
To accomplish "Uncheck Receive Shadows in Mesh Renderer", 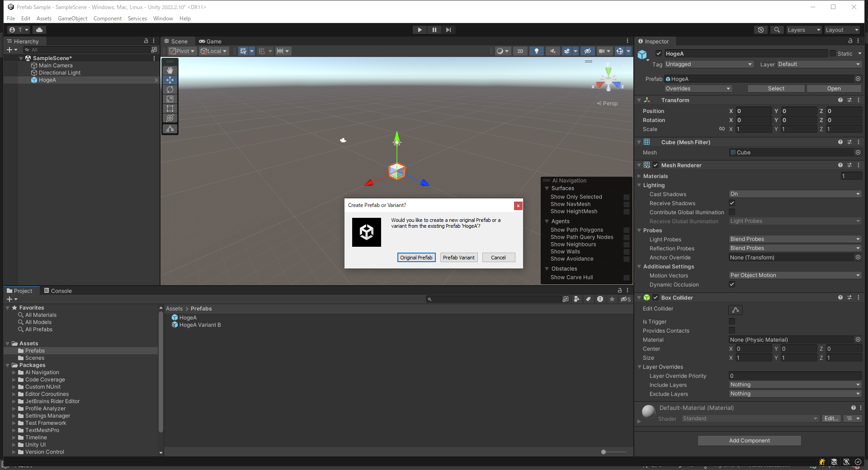I will tap(731, 203).
